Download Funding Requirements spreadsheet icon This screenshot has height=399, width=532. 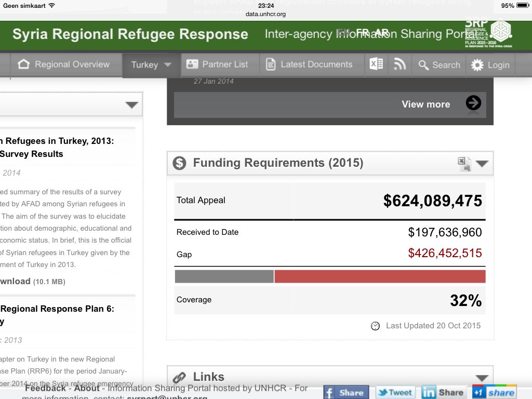pos(464,164)
